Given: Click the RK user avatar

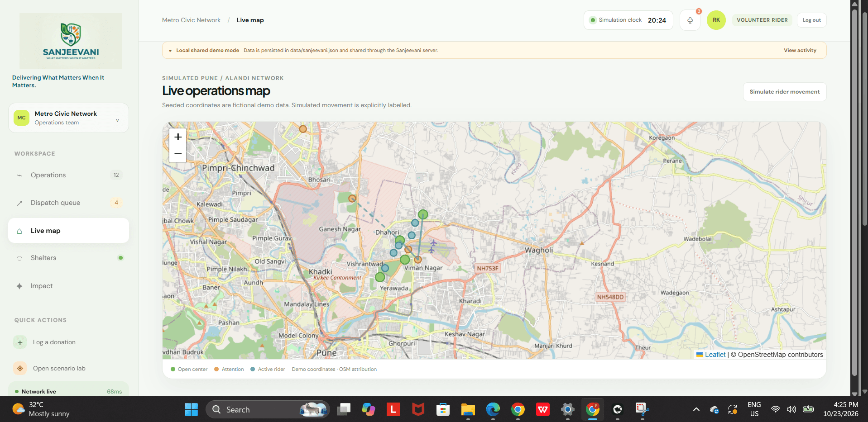Looking at the screenshot, I should tap(716, 20).
